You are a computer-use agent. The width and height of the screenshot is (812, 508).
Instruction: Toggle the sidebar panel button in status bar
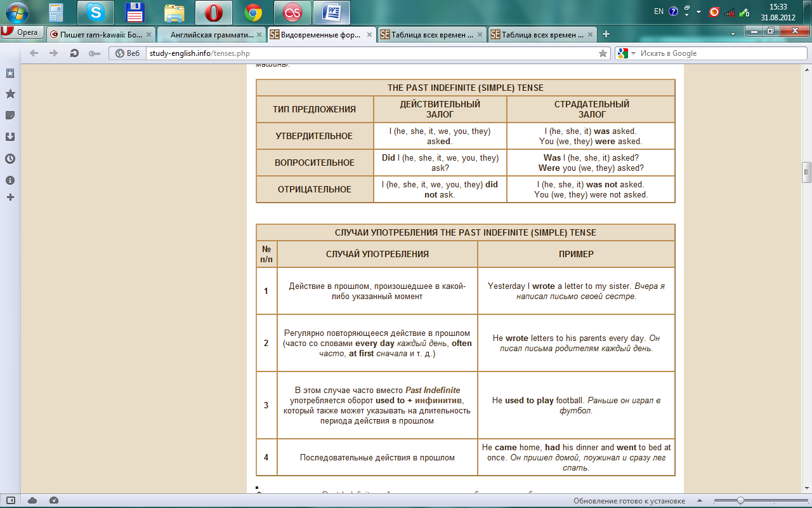coord(10,500)
